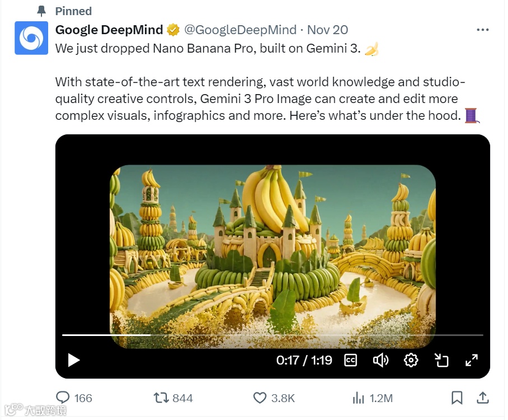Bookmark this Google DeepMind post
Screen dimensions: 508x420
pyautogui.click(x=457, y=398)
